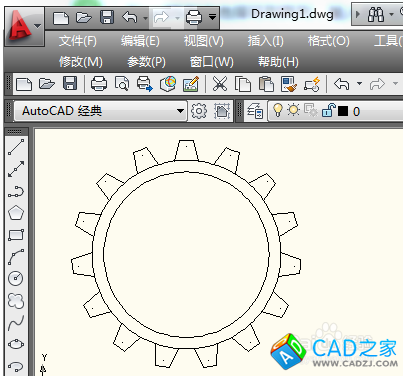Click Save floppy in standard toolbar
This screenshot has width=403, height=376.
click(70, 84)
